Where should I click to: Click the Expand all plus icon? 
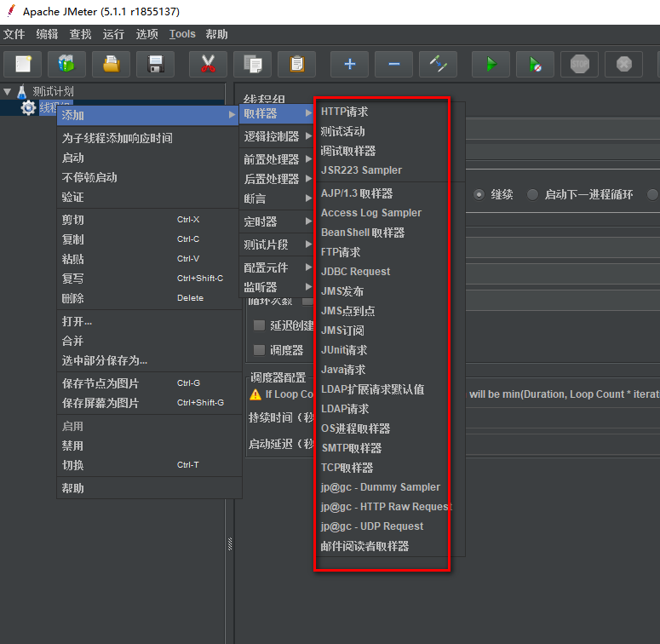pos(349,65)
